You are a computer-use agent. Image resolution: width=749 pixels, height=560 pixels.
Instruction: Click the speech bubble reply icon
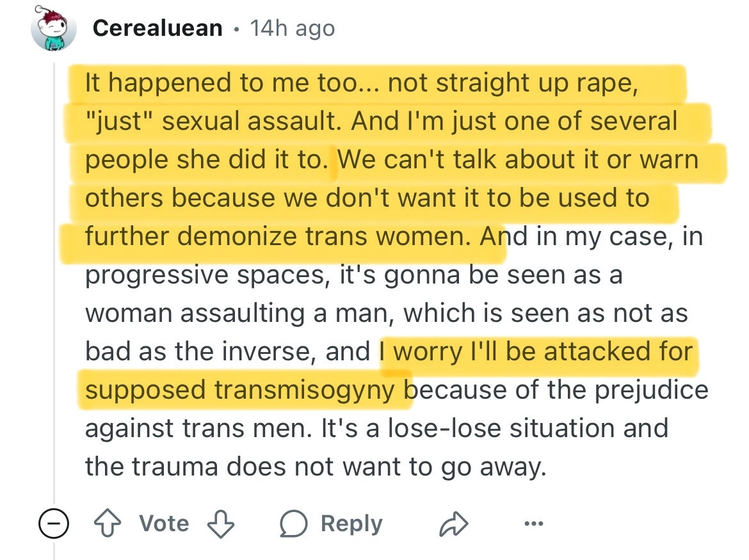(293, 524)
